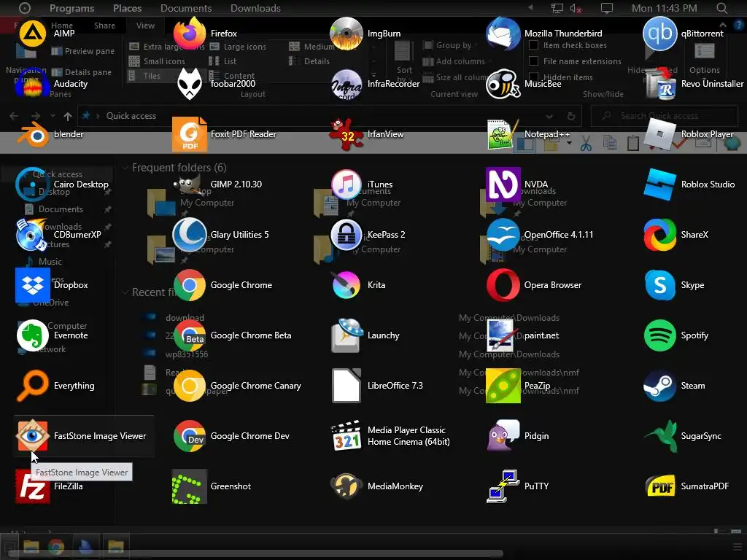Open Opera Browser
This screenshot has width=747, height=560.
coord(535,285)
